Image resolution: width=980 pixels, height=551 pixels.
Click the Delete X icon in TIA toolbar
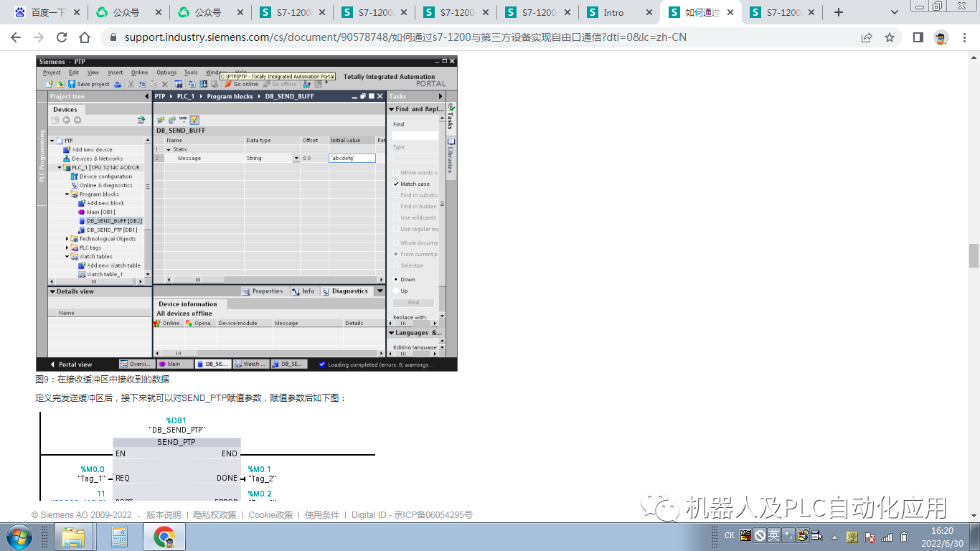pyautogui.click(x=164, y=84)
